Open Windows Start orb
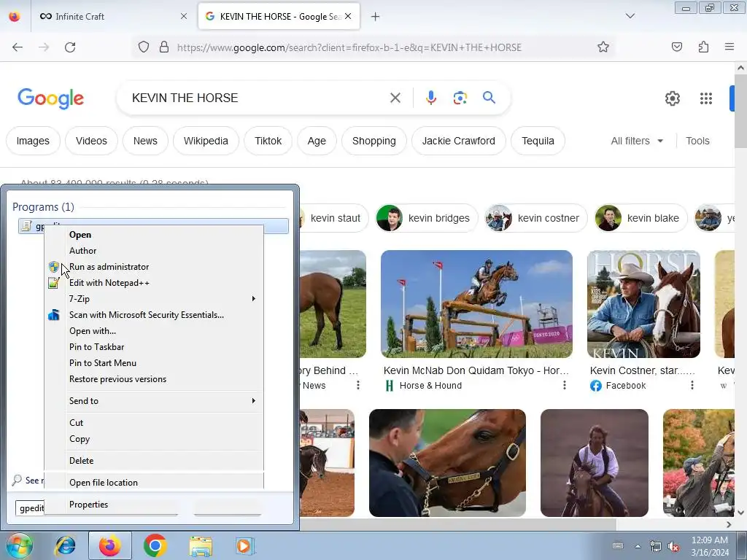 [x=18, y=545]
